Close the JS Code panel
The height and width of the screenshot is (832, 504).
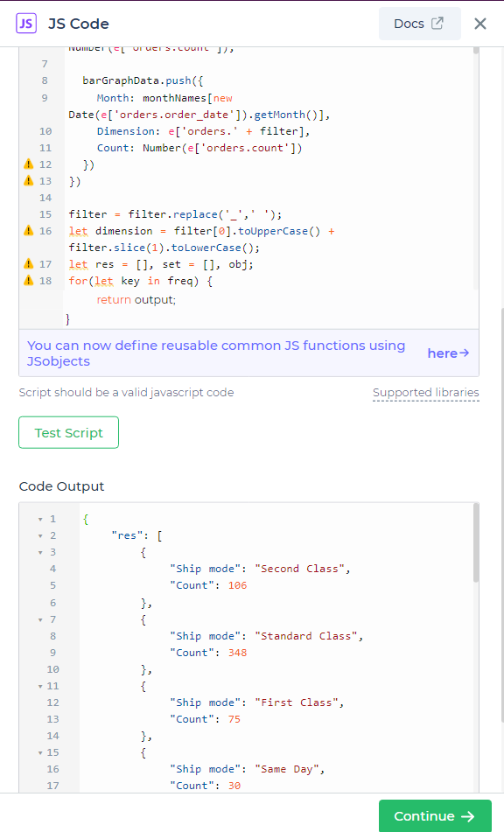tap(480, 24)
